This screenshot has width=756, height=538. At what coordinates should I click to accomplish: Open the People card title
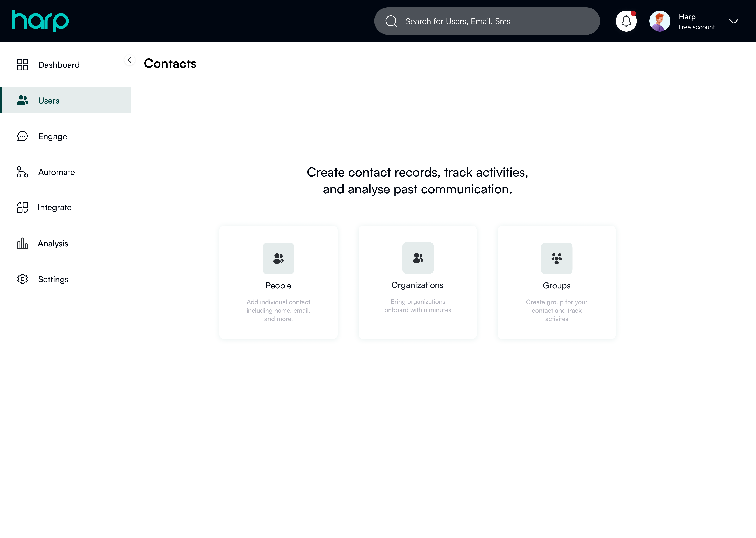(x=278, y=286)
